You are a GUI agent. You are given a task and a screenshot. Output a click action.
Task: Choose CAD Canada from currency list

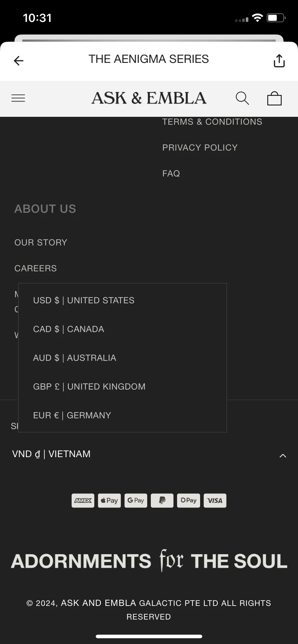click(68, 329)
